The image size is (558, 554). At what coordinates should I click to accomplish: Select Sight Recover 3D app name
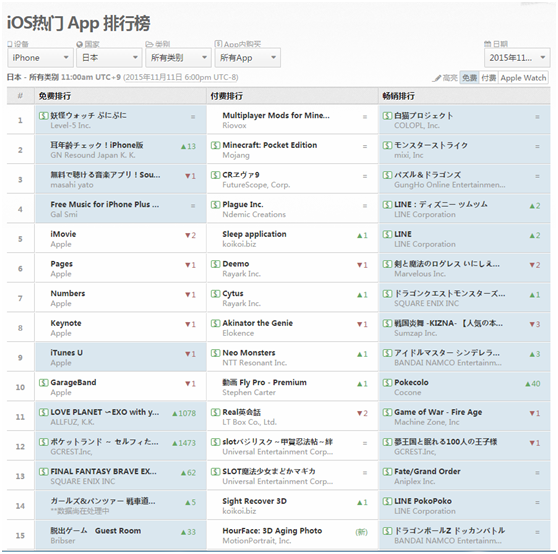pyautogui.click(x=254, y=501)
